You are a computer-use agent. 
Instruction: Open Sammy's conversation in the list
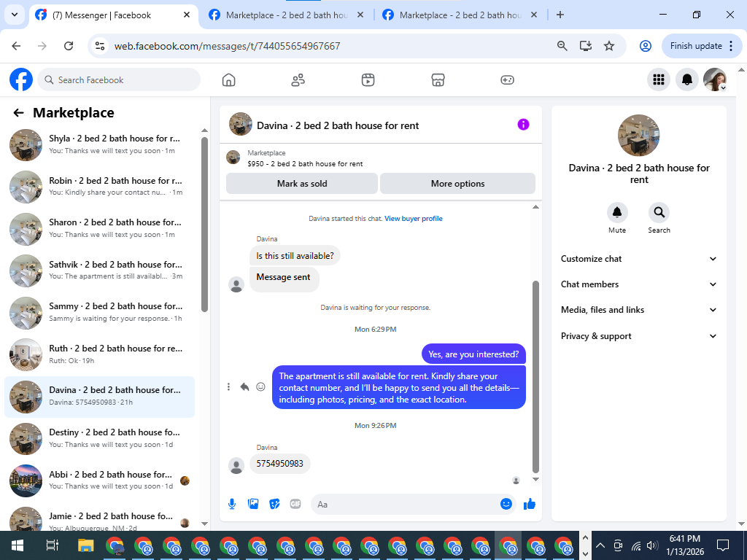[99, 312]
